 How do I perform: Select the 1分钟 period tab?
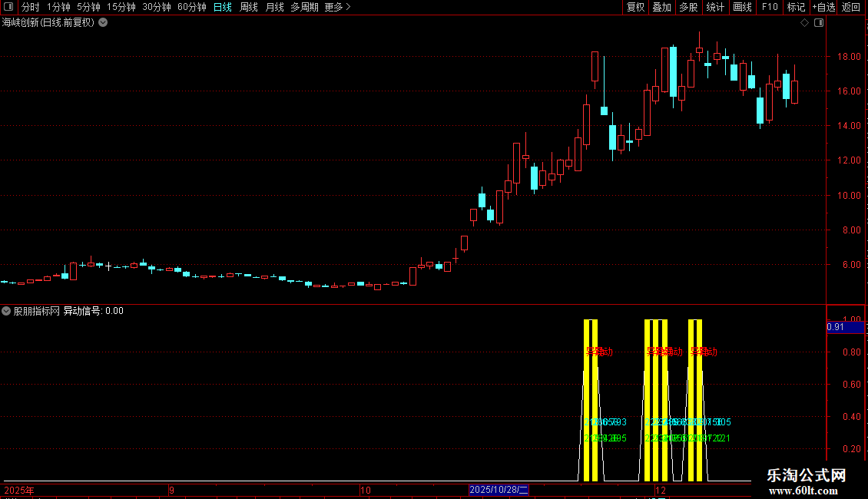pos(58,7)
